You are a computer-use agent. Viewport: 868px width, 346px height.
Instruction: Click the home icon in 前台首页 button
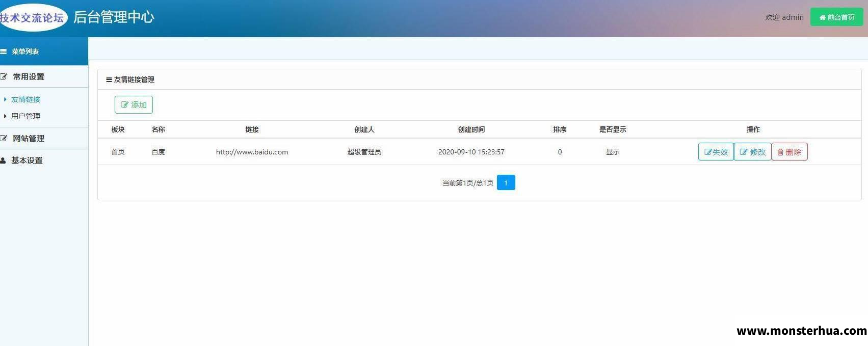823,17
